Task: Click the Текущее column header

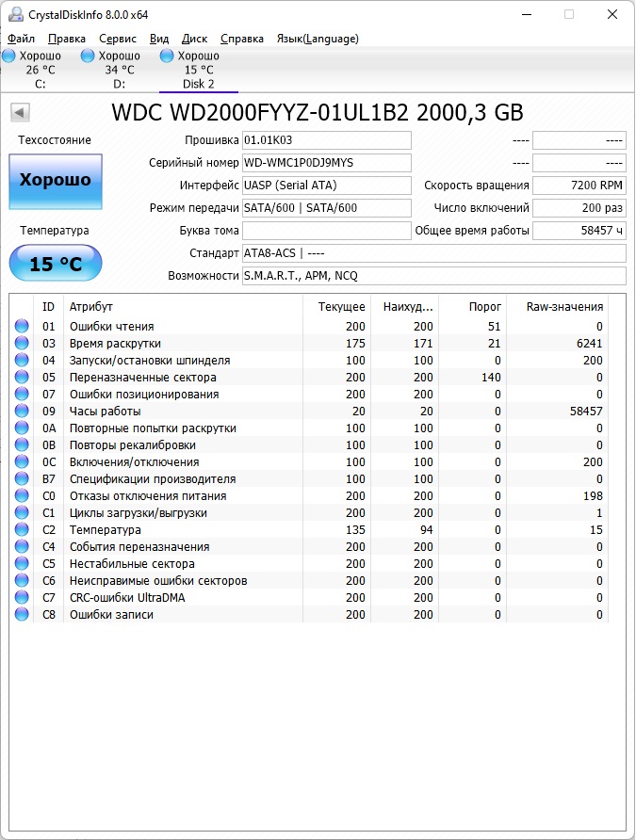Action: point(336,306)
